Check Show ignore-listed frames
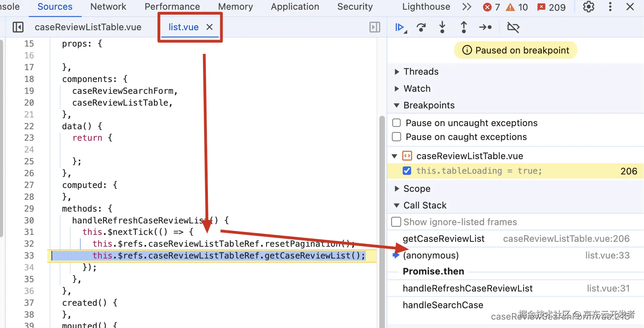The image size is (644, 328). tap(396, 222)
